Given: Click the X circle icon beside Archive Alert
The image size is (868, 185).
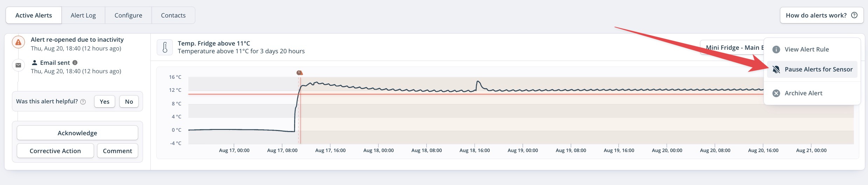Looking at the screenshot, I should pyautogui.click(x=776, y=93).
